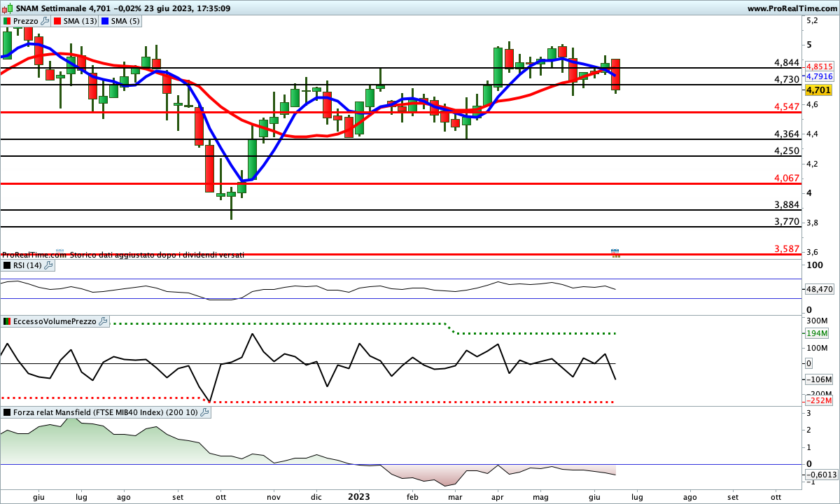Open the www.ProRealTime.com link
The height and width of the screenshot is (504, 840).
coord(792,8)
